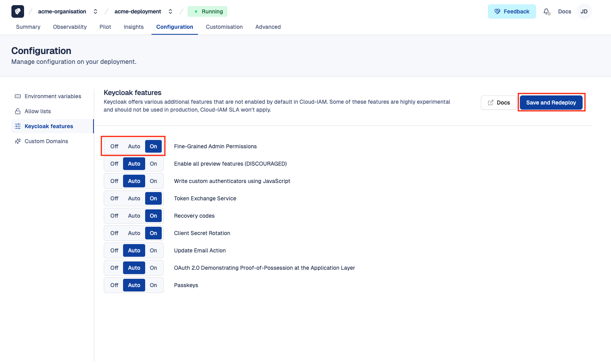This screenshot has width=611, height=364.
Task: Turn Off Passkeys
Action: tap(114, 285)
